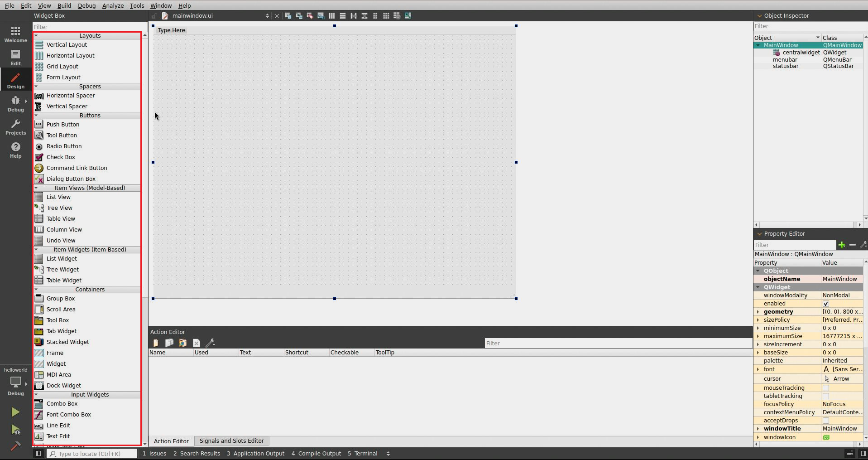
Task: Switch to Signals and Slots Editor tab
Action: pyautogui.click(x=231, y=441)
